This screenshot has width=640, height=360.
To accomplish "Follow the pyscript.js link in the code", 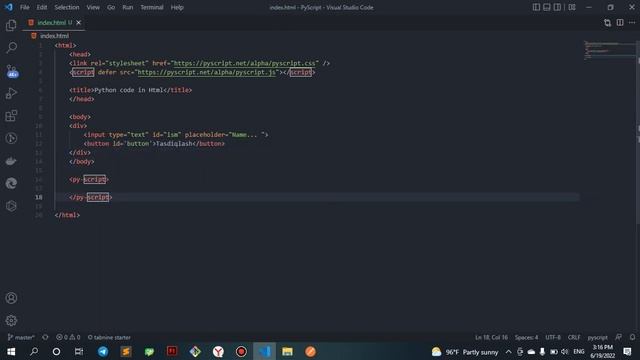I will [207, 72].
